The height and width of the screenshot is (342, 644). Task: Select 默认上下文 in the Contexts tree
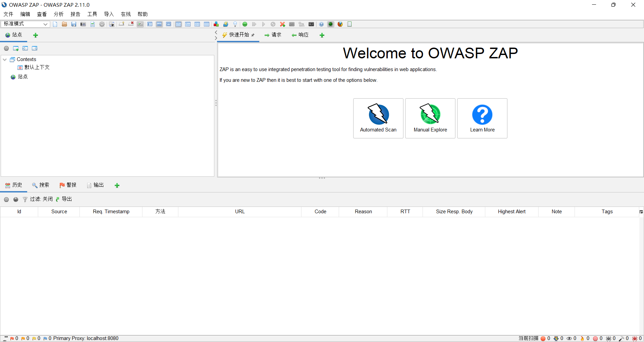[34, 67]
